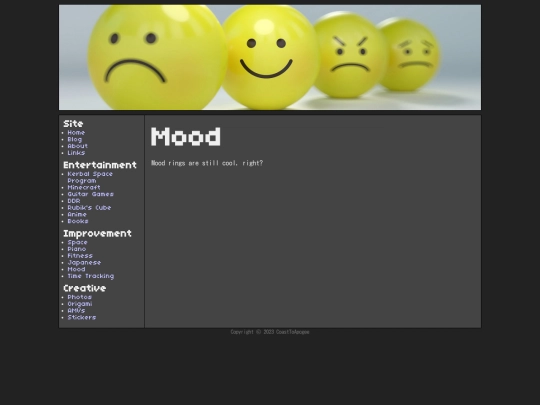Go to Rubik's Cube page
540x405 pixels.
tap(89, 208)
